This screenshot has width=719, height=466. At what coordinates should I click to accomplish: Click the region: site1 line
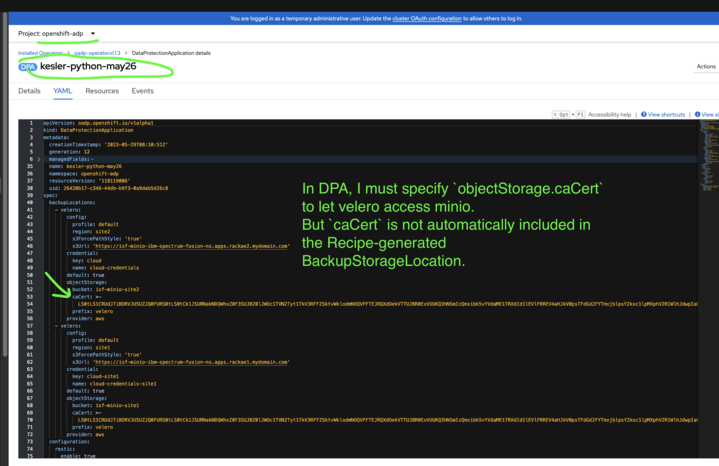[x=91, y=348]
